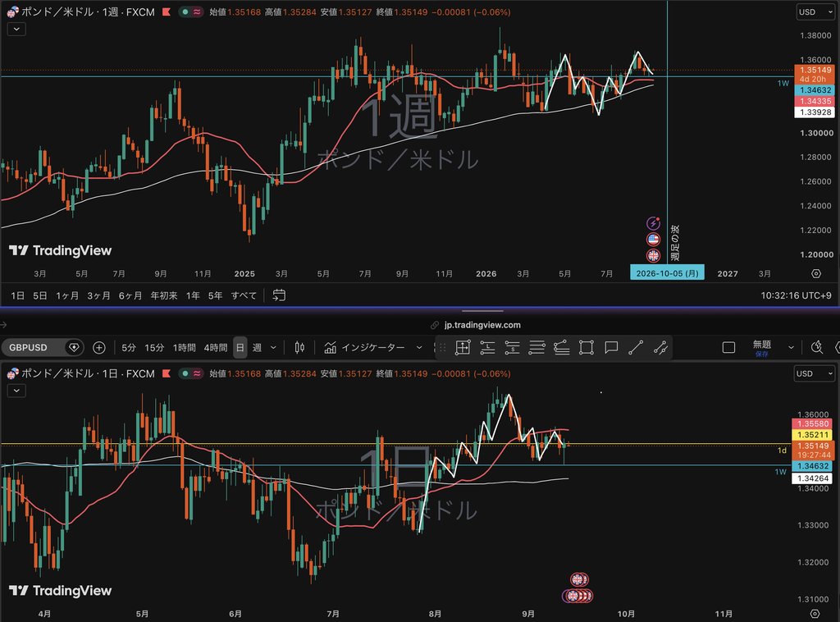Toggle market status indicator on daily chart
The image size is (840, 622).
(x=190, y=373)
